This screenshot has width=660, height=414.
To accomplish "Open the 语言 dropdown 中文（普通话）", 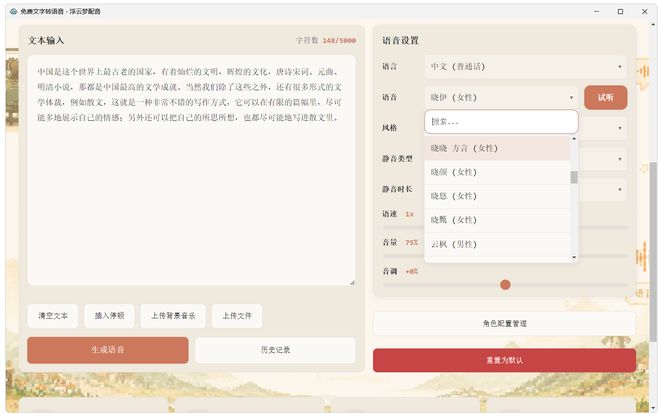I will point(526,66).
